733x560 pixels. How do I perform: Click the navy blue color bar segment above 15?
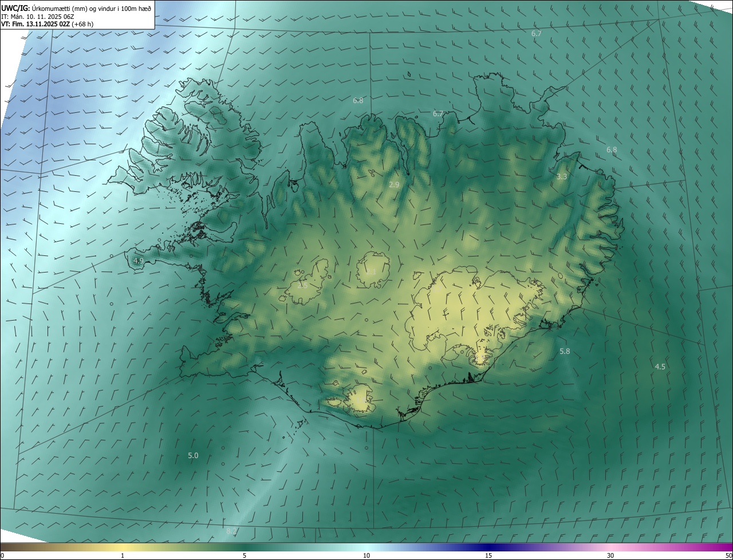pos(488,547)
